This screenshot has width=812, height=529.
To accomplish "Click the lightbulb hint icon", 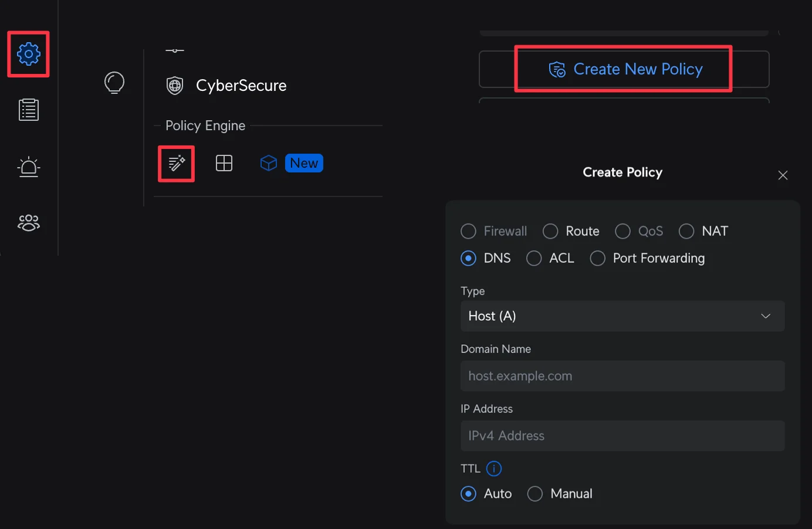I will pyautogui.click(x=114, y=83).
